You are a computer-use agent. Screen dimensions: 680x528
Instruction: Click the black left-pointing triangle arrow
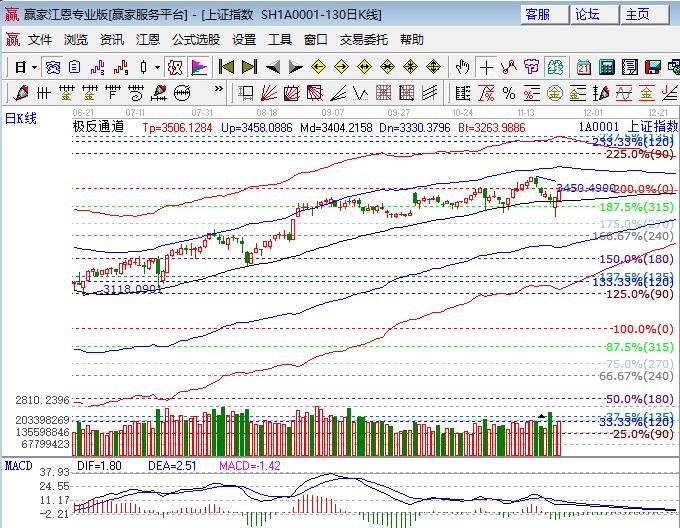[272, 67]
